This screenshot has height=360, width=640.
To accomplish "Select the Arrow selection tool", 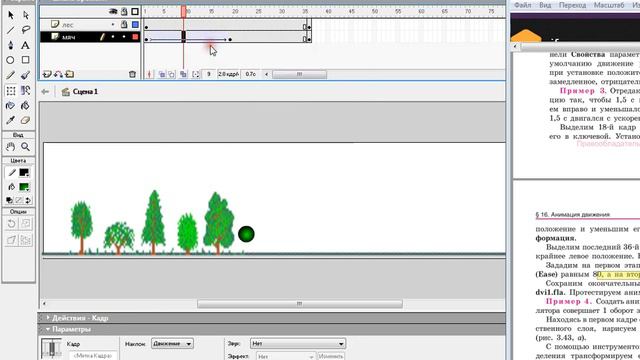I will point(11,15).
